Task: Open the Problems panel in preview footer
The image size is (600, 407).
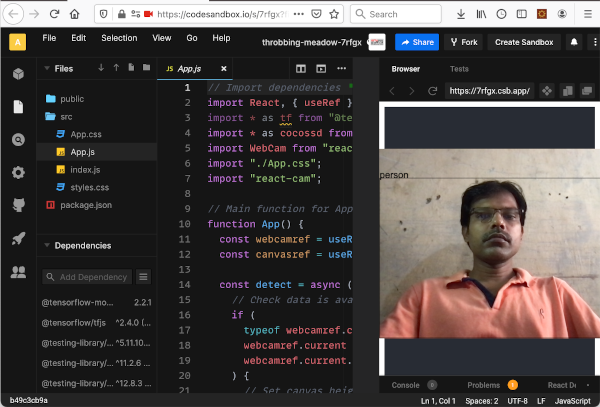Action: (x=484, y=385)
